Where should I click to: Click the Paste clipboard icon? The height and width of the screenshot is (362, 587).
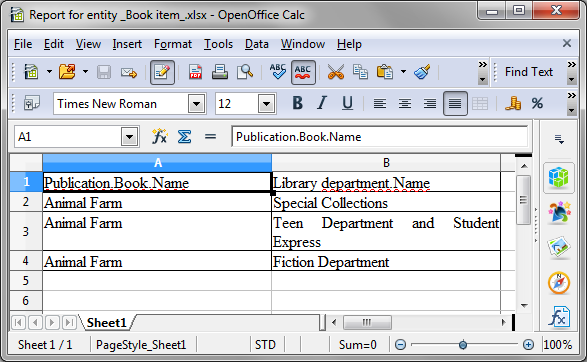point(385,72)
